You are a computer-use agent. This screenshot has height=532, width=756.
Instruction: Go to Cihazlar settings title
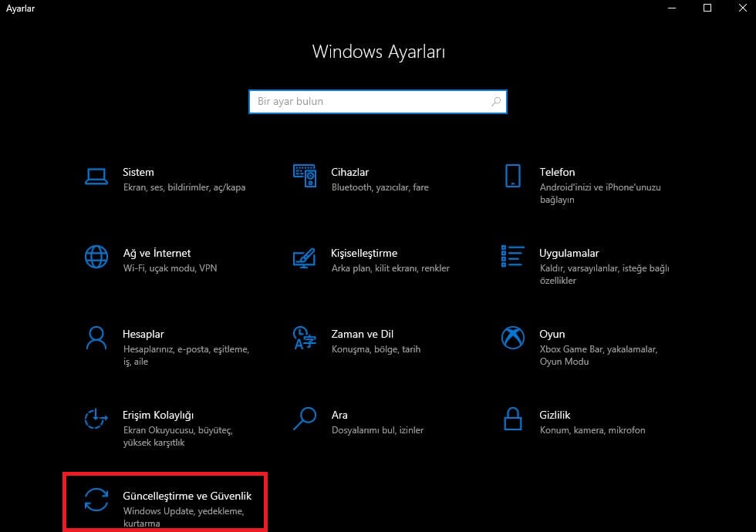[x=350, y=172]
